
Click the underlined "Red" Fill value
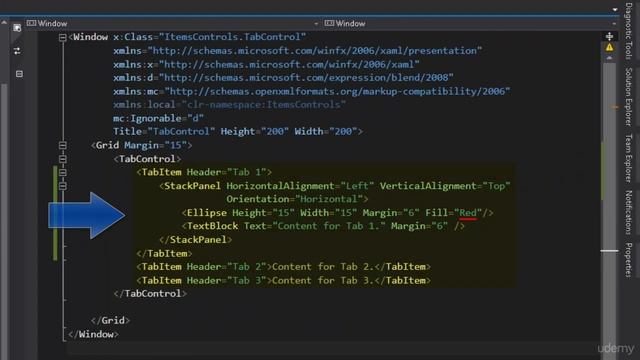pos(468,213)
